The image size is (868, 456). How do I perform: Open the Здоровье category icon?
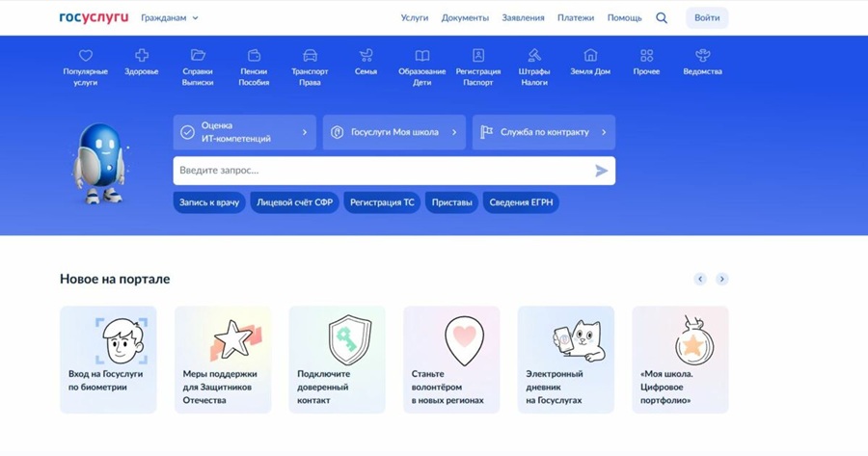pos(142,56)
